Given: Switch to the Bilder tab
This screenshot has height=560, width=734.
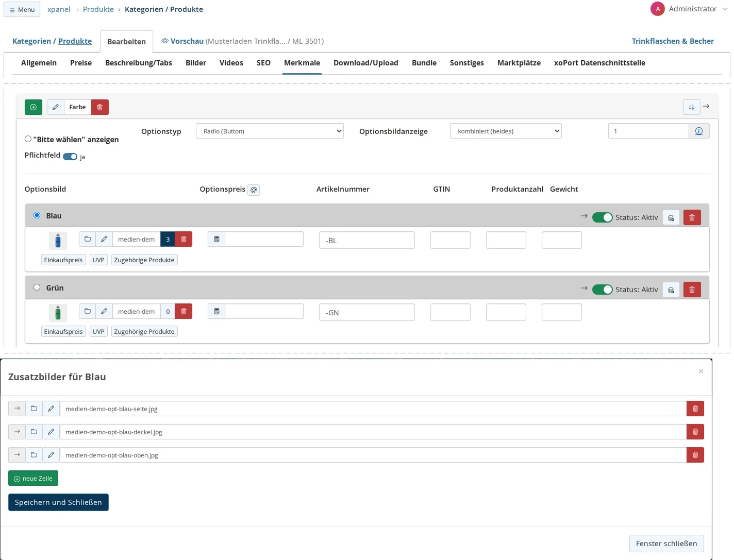Looking at the screenshot, I should pyautogui.click(x=196, y=63).
